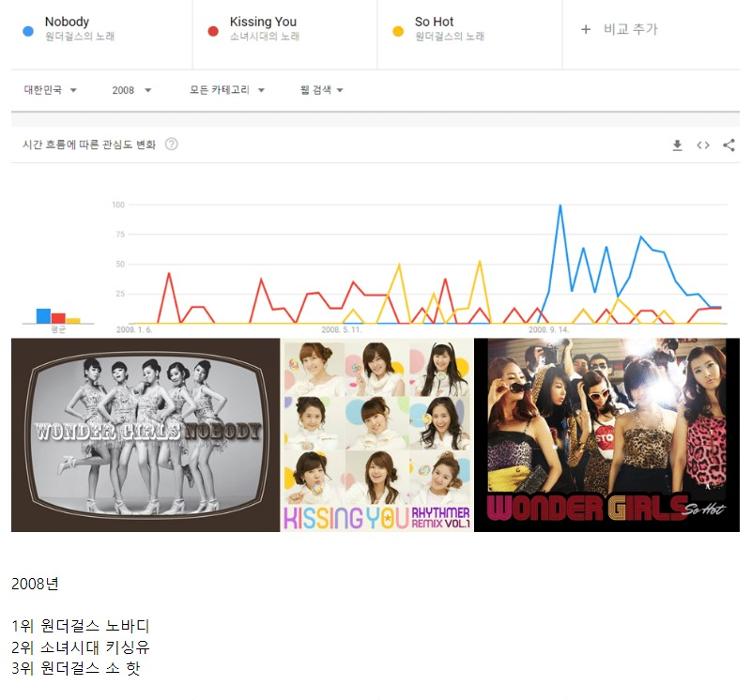Download the interest over time chart data
751x700 pixels.
coord(677,145)
